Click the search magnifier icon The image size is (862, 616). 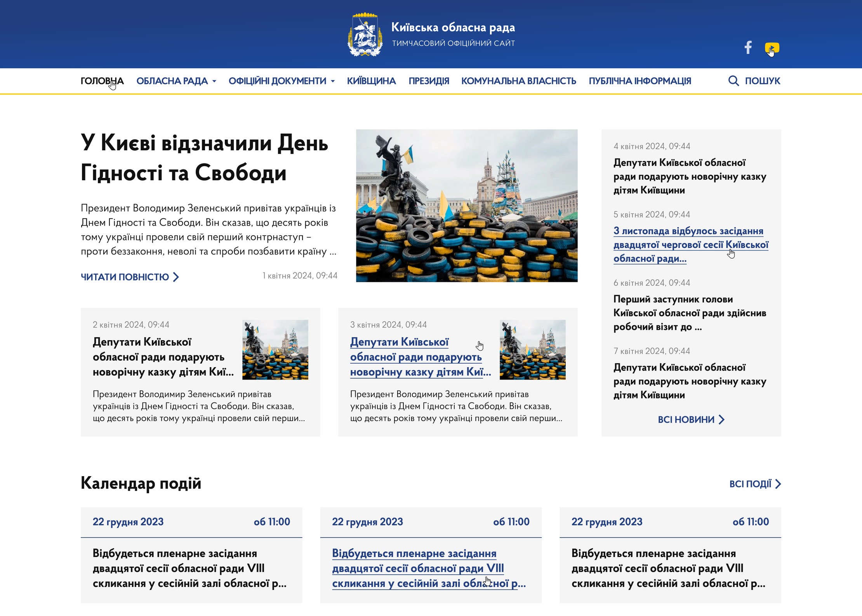coord(733,81)
